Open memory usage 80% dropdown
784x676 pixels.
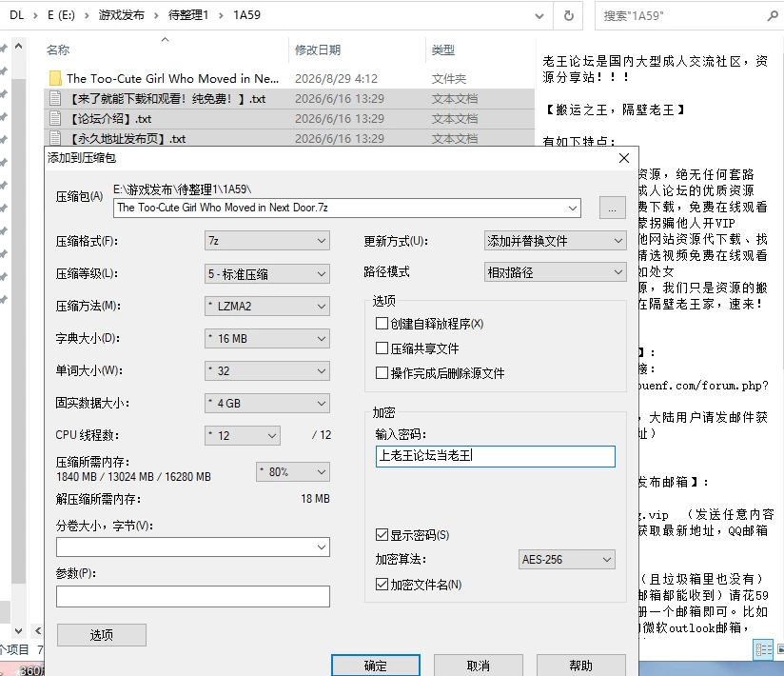[x=293, y=472]
